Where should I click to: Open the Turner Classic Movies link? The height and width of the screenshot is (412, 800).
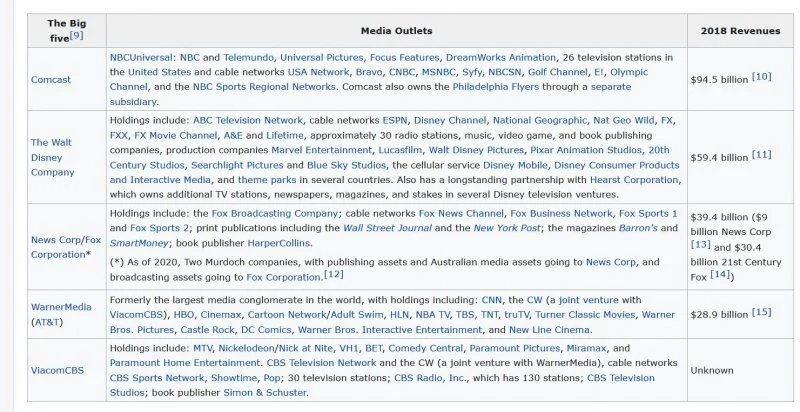tap(585, 315)
